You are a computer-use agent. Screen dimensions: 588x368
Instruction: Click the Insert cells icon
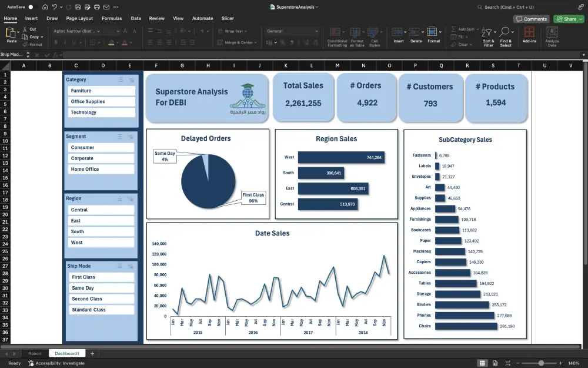(397, 32)
